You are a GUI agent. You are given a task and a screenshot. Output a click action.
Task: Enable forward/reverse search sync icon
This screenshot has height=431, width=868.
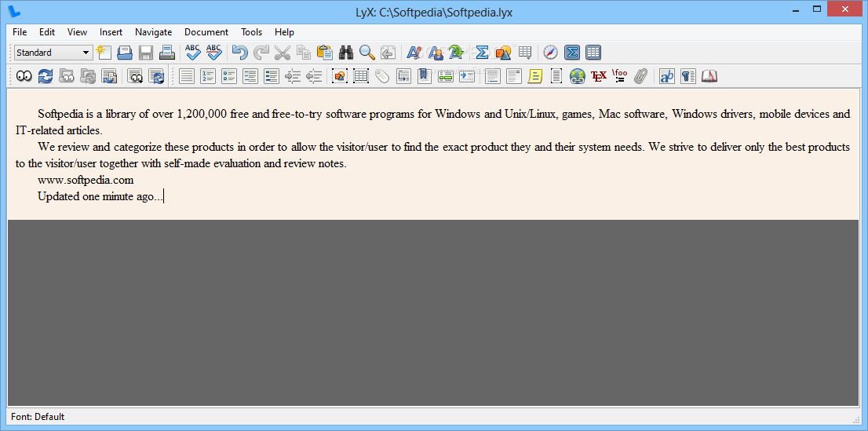pyautogui.click(x=109, y=76)
